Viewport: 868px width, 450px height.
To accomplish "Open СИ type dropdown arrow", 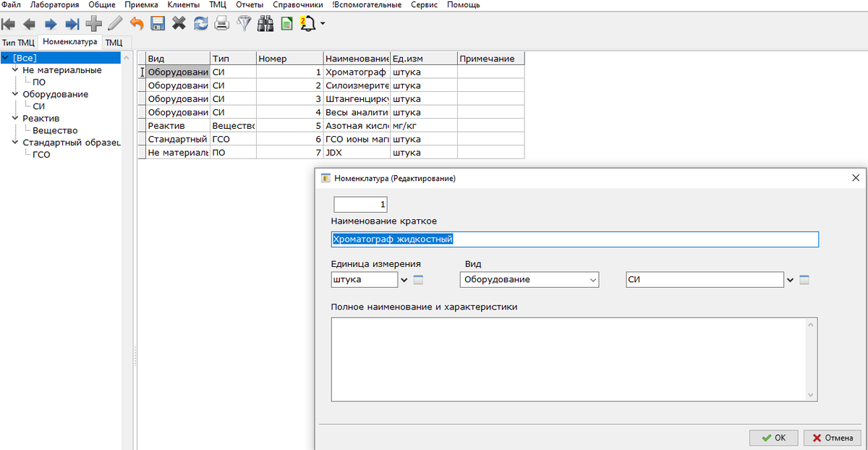I will point(791,280).
